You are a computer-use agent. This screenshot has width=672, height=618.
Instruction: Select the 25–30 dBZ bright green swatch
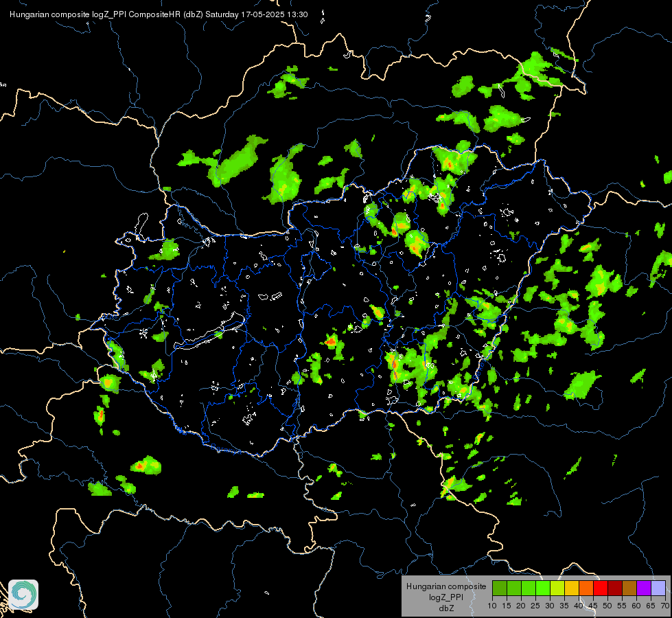pyautogui.click(x=543, y=588)
